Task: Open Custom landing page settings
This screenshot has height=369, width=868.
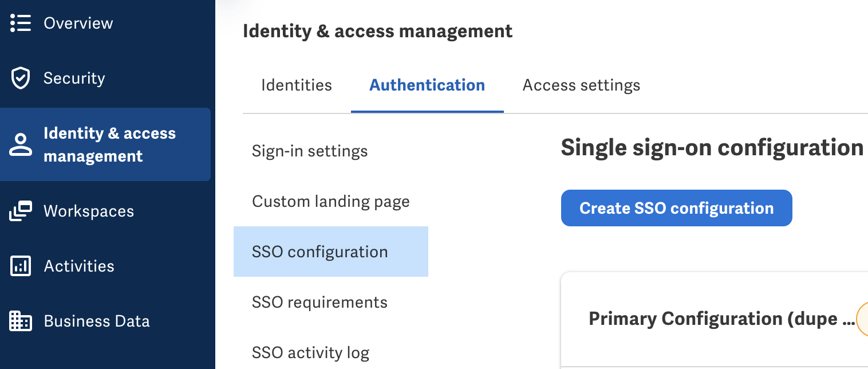Action: [x=331, y=202]
